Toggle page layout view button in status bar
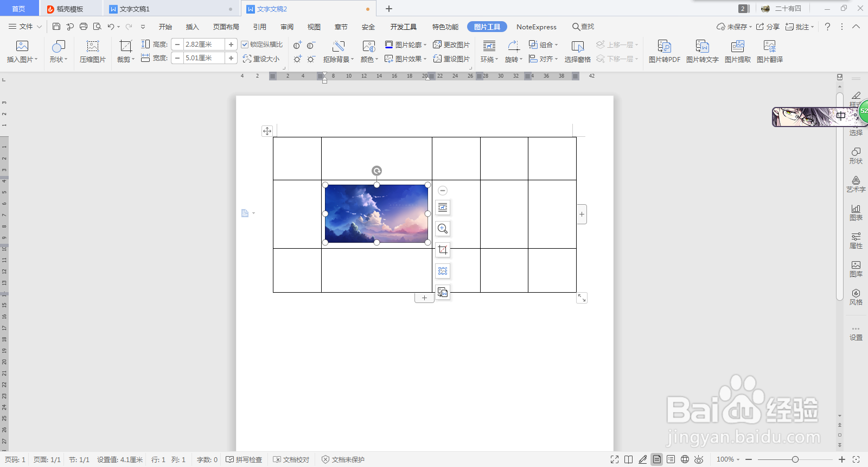Image resolution: width=868 pixels, height=467 pixels. point(657,459)
